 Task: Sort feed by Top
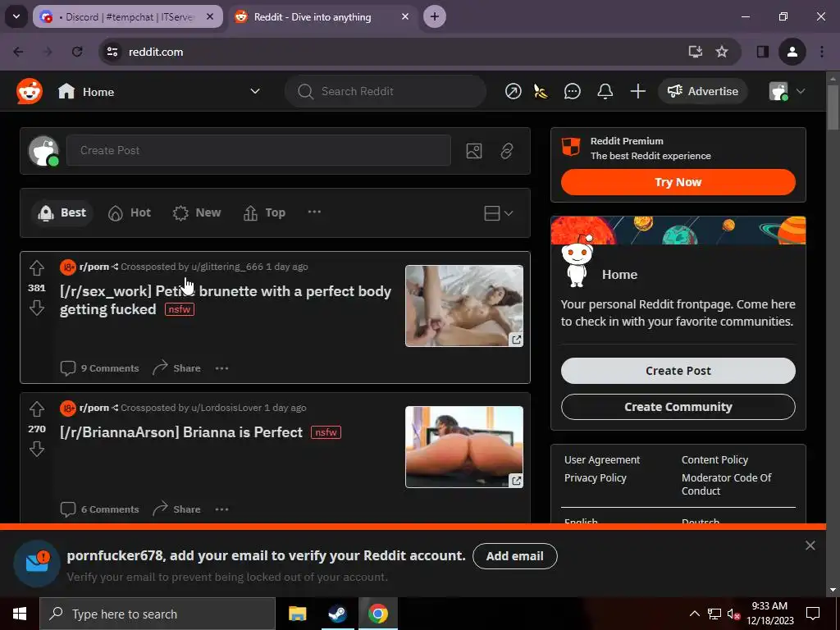tap(265, 212)
